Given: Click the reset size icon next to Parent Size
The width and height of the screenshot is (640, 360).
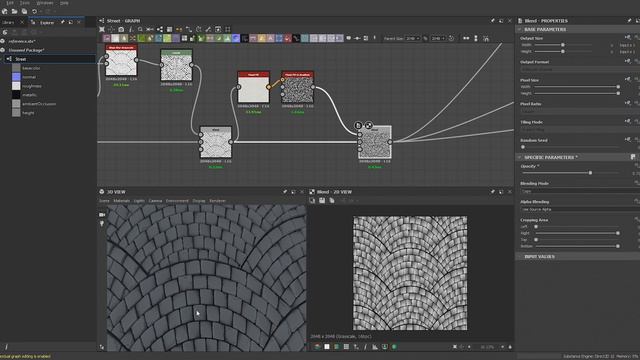Looking at the screenshot, I should [451, 38].
